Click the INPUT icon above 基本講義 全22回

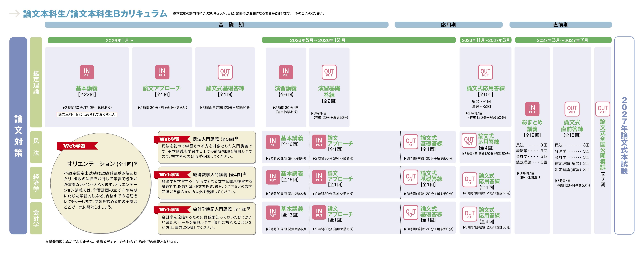coord(87,72)
